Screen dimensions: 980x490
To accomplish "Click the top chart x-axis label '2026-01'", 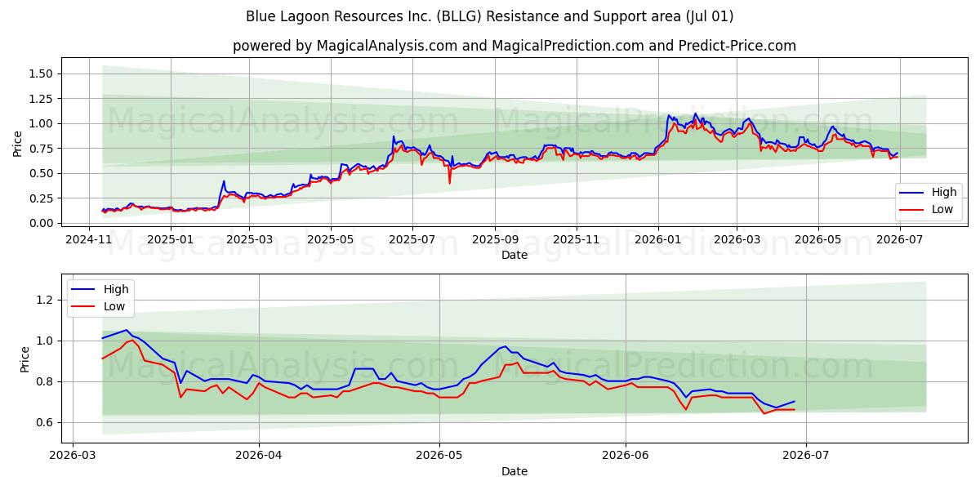I will tap(658, 239).
